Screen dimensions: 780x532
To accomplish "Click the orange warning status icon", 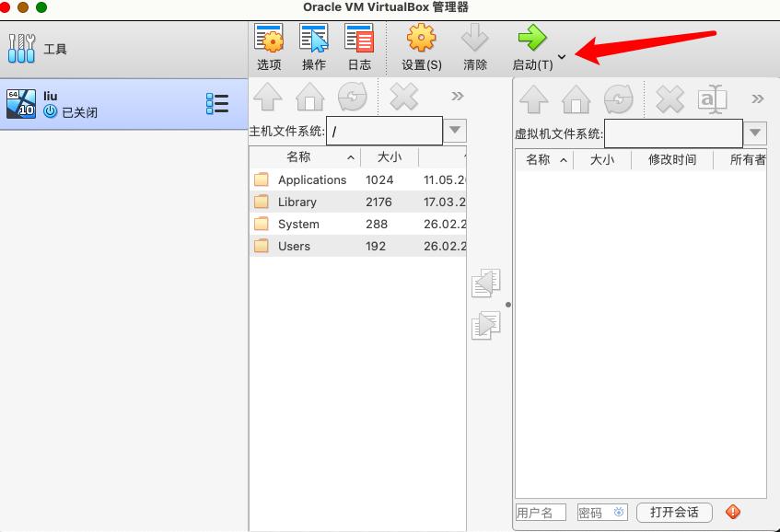I will [x=733, y=512].
